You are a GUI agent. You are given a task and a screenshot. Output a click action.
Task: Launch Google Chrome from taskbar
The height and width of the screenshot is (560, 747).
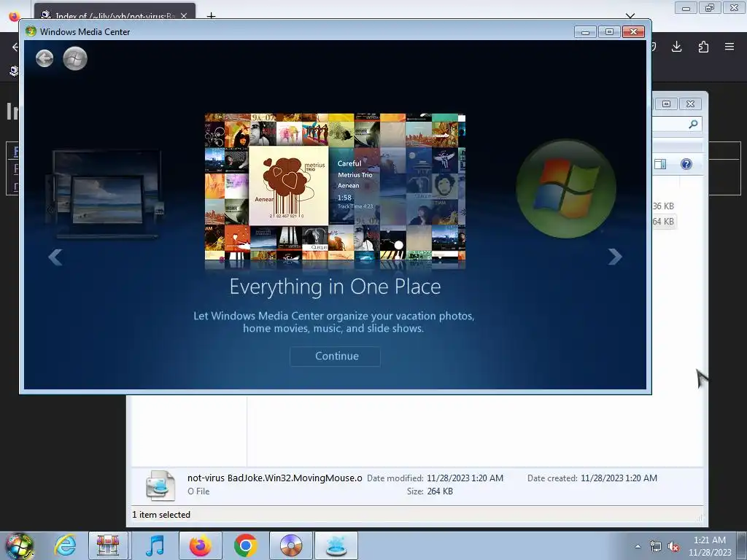click(245, 545)
